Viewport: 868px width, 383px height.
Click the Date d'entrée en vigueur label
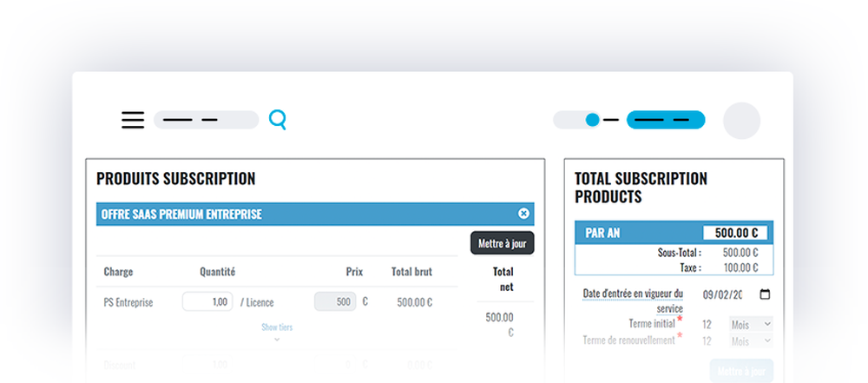[x=633, y=300]
